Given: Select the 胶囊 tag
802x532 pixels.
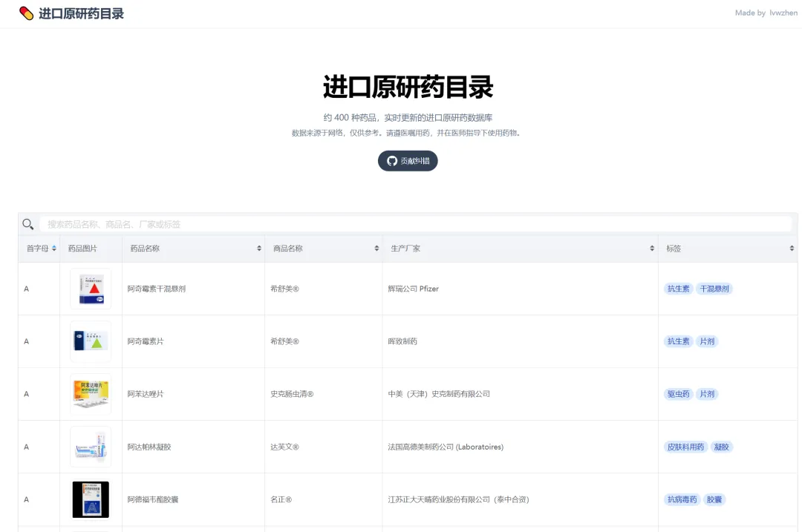Looking at the screenshot, I should pyautogui.click(x=714, y=499).
